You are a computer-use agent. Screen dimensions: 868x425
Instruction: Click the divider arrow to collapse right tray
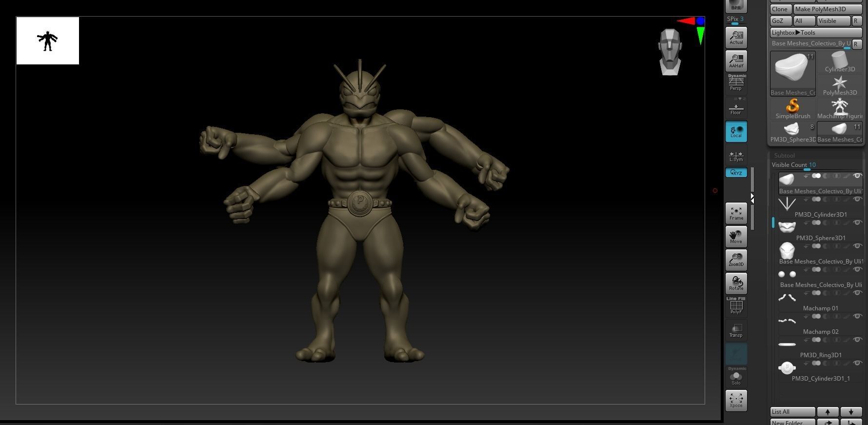point(752,199)
